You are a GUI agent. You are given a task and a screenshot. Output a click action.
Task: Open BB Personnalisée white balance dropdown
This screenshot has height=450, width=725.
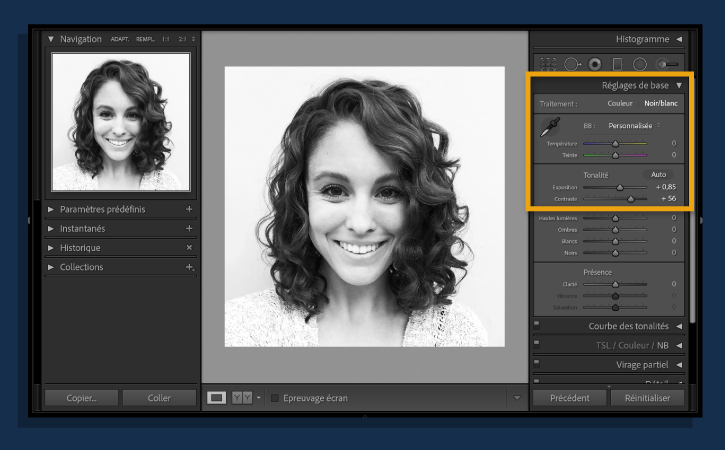pyautogui.click(x=634, y=126)
